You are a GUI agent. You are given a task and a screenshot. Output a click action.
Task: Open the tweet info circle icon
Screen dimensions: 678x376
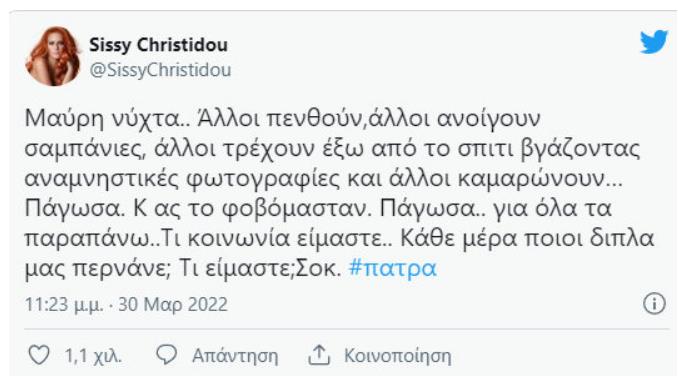pyautogui.click(x=654, y=303)
